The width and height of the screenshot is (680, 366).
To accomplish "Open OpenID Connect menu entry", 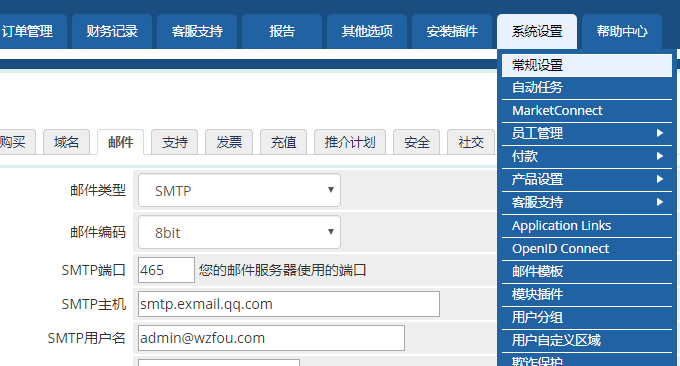I will (587, 248).
